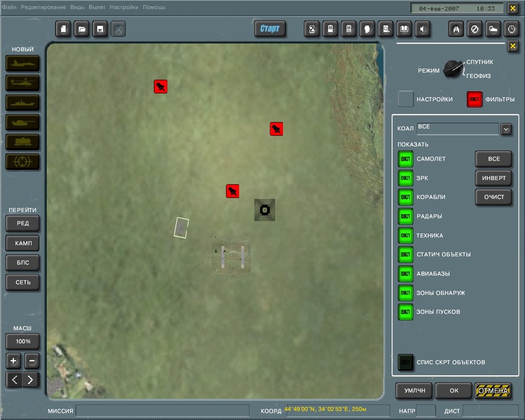Click the МИССИЯ text field

[162, 411]
